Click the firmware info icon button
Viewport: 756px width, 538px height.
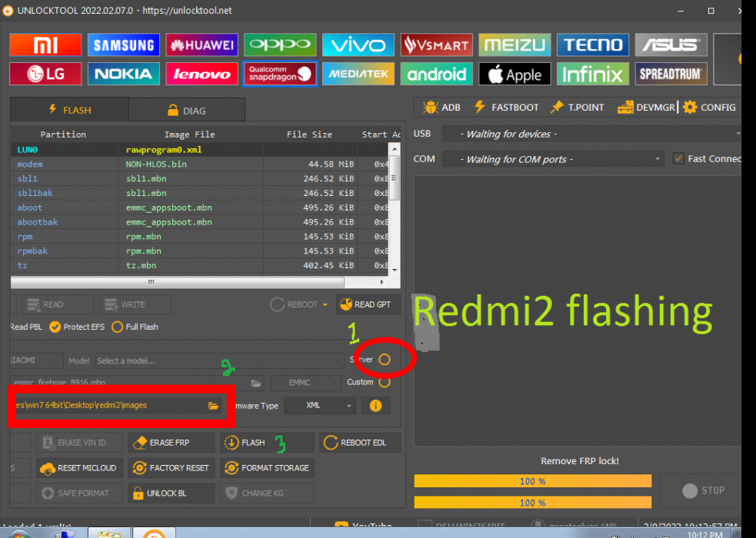(x=375, y=406)
